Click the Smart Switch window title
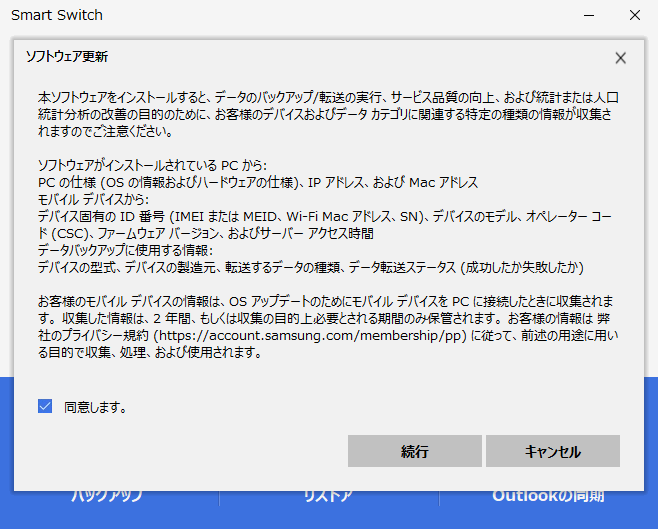The height and width of the screenshot is (529, 658). (x=57, y=15)
